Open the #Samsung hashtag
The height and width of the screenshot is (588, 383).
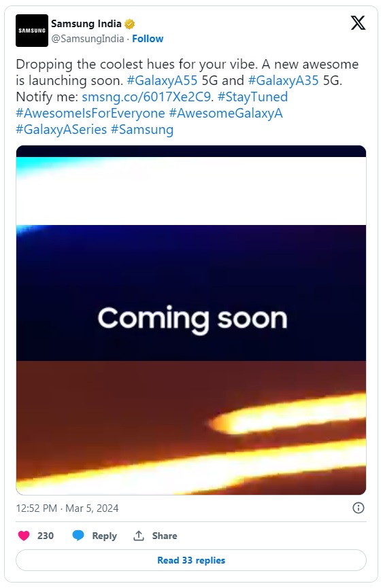142,129
